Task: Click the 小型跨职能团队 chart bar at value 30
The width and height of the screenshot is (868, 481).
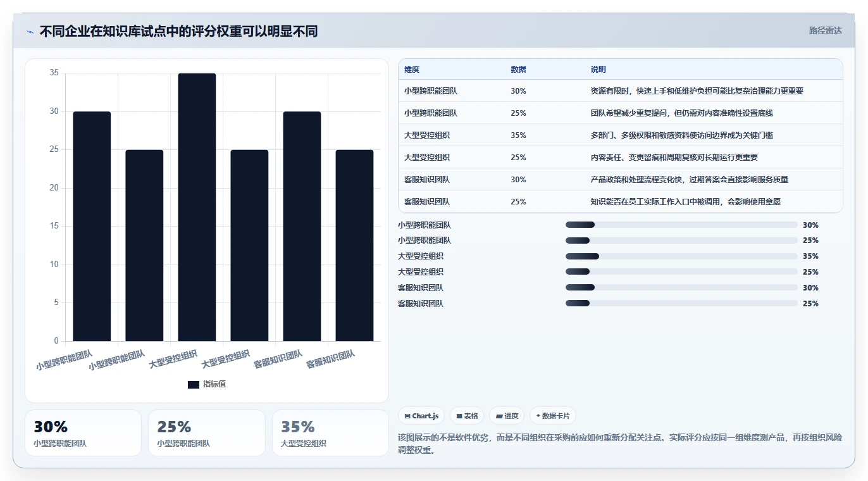Action: 92,227
